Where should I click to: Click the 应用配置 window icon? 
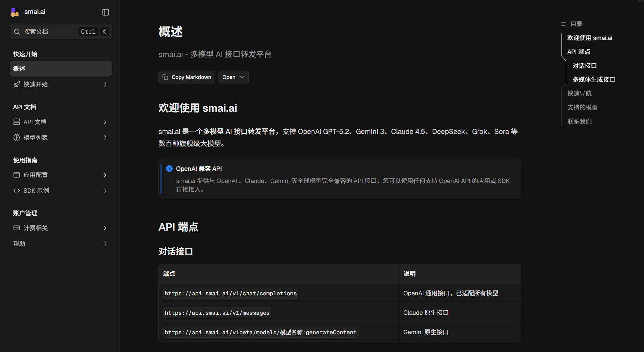(x=17, y=175)
